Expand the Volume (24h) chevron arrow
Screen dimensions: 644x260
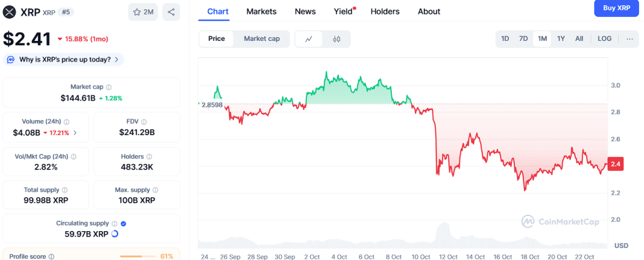click(75, 133)
